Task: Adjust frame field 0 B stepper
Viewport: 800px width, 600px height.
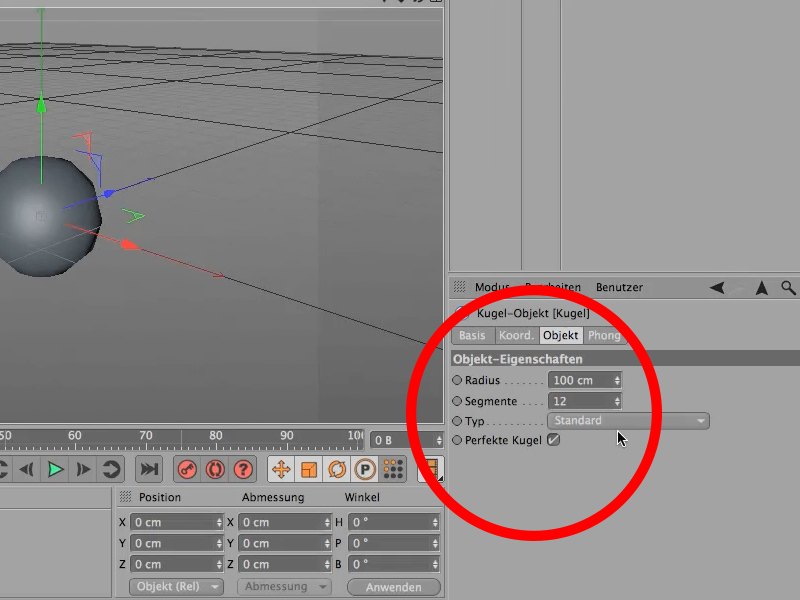Action: (x=439, y=440)
